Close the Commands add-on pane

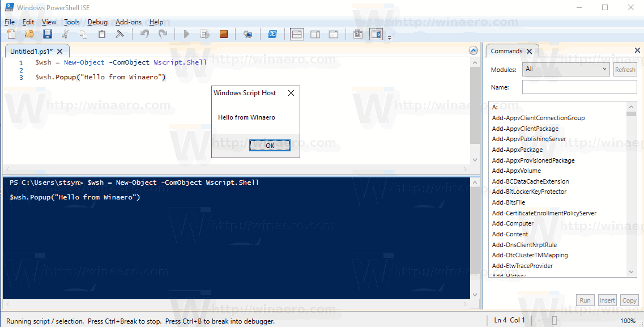coord(637,50)
